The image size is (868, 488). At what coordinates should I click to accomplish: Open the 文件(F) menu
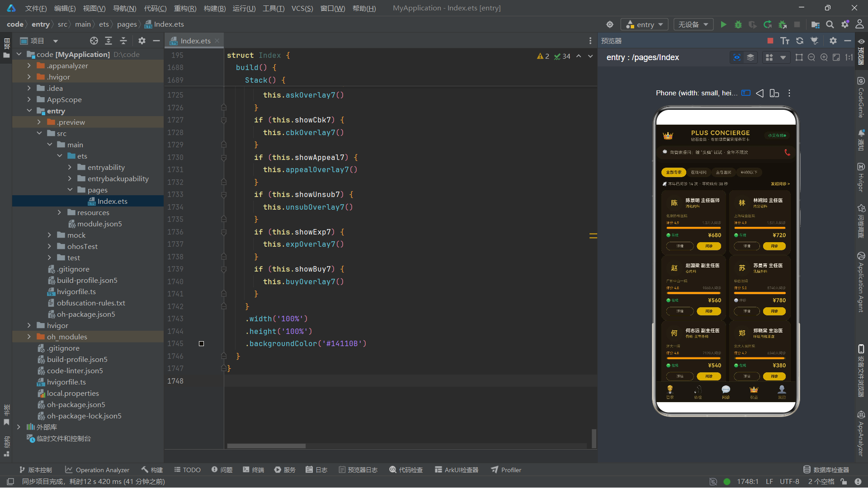pos(36,8)
